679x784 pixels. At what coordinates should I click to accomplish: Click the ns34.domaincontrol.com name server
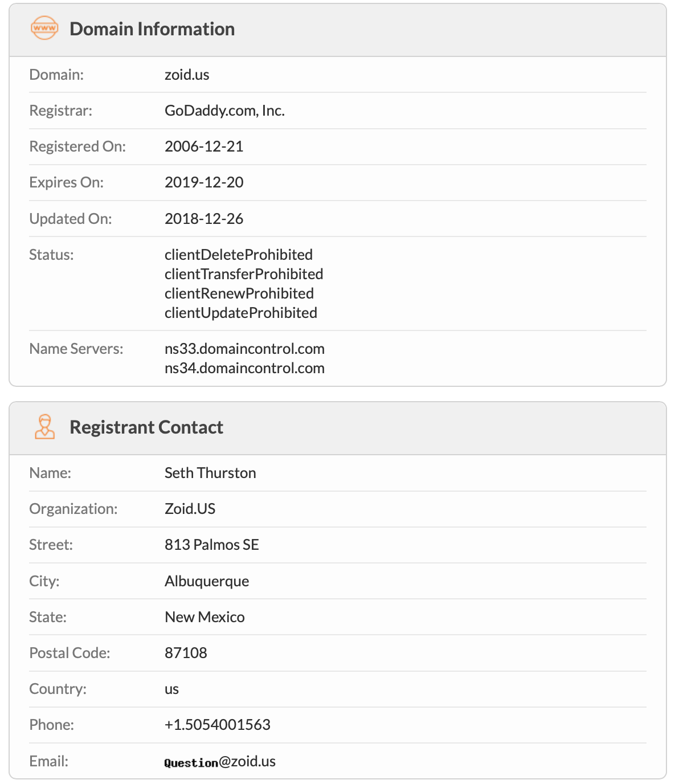click(244, 368)
